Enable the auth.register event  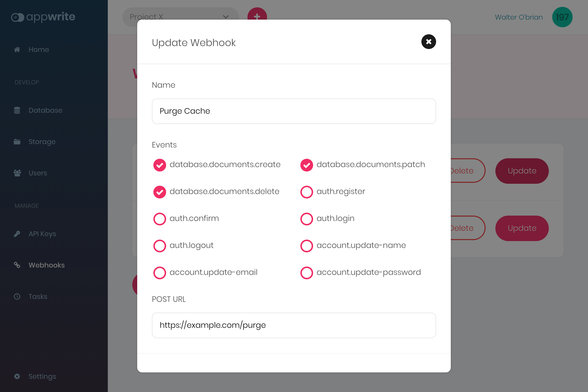click(306, 192)
